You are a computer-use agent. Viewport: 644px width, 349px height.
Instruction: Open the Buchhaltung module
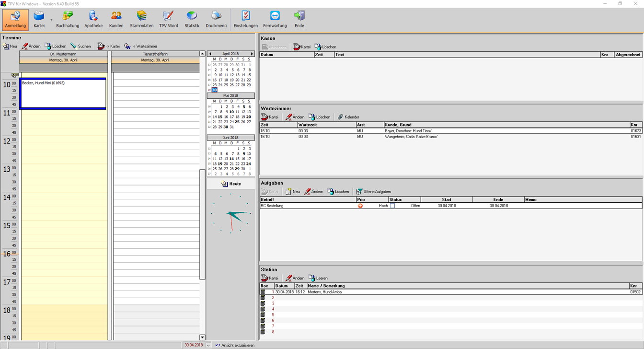[68, 20]
